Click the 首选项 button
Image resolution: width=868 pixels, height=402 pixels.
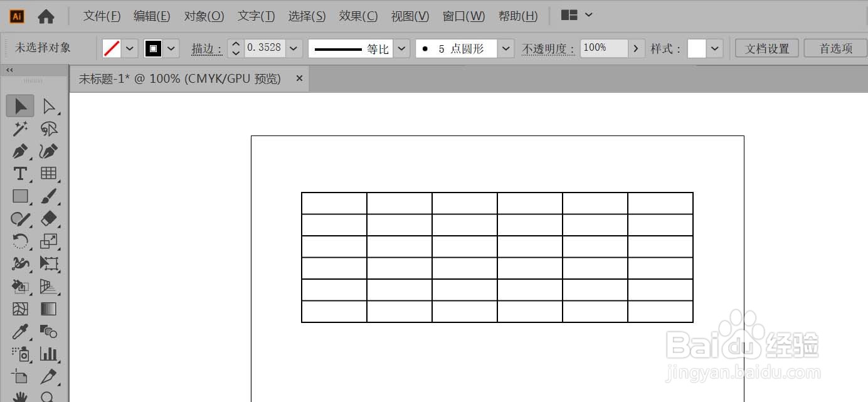835,48
